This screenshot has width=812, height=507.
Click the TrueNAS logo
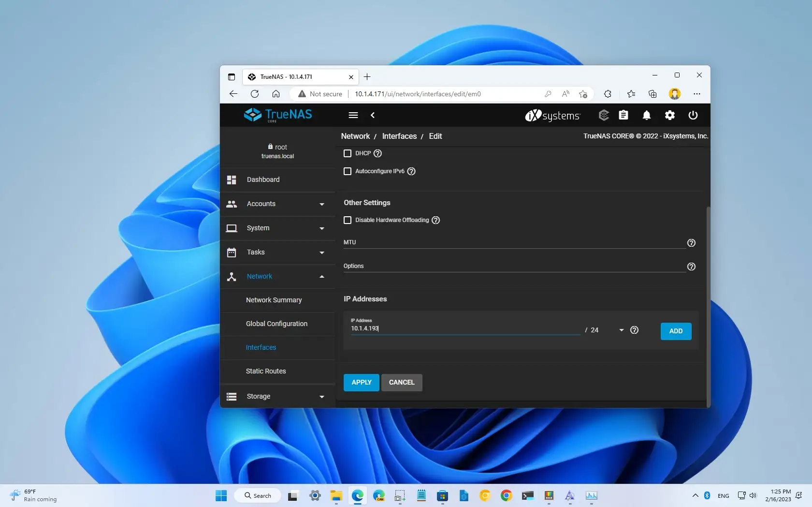(278, 115)
